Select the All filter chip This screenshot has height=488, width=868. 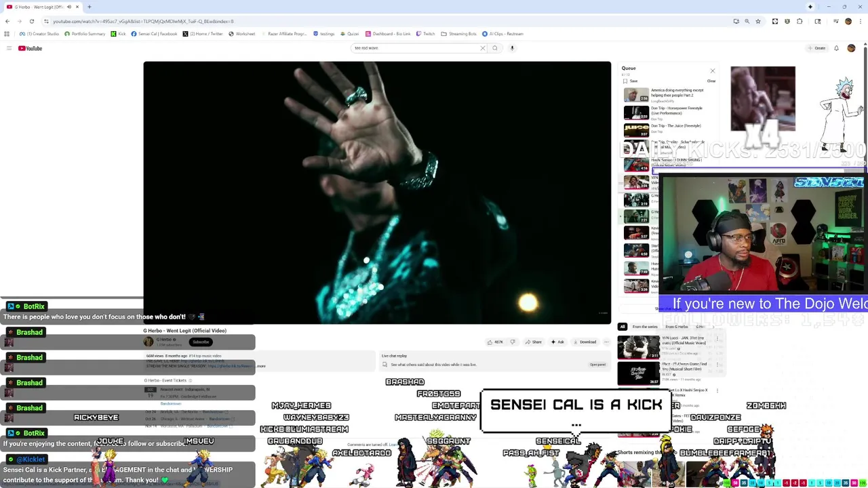pyautogui.click(x=623, y=327)
